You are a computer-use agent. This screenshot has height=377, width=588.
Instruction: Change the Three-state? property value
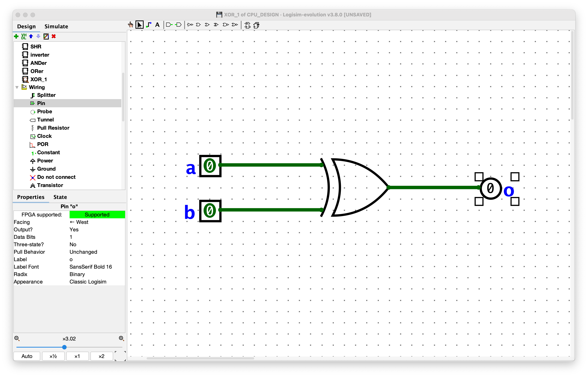click(97, 245)
